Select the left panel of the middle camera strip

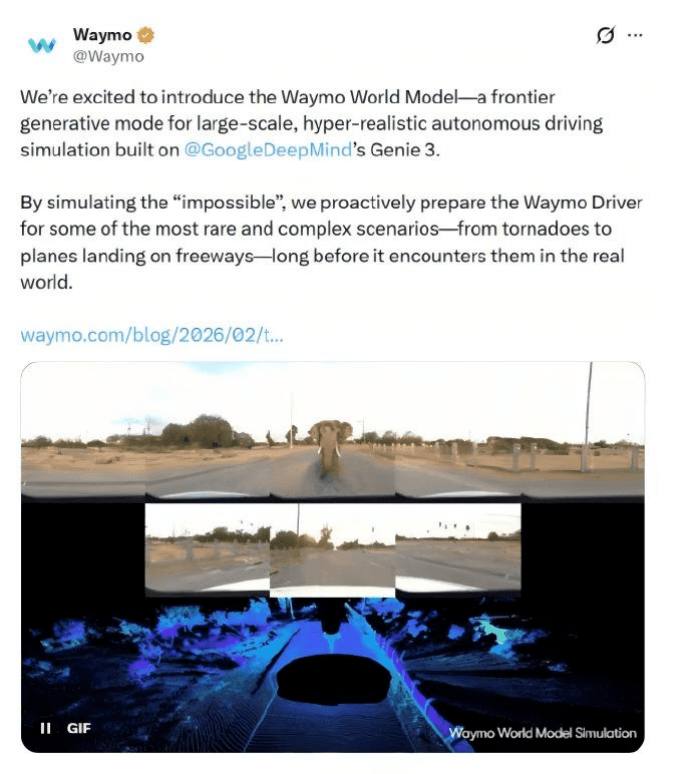[x=208, y=547]
